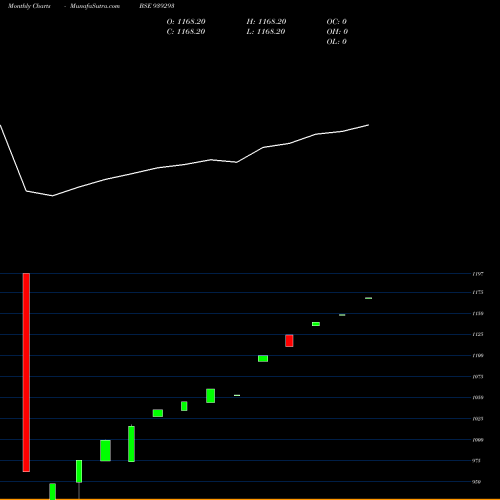
Task: Click the small red candle below the 1125 line
Action: [289, 341]
